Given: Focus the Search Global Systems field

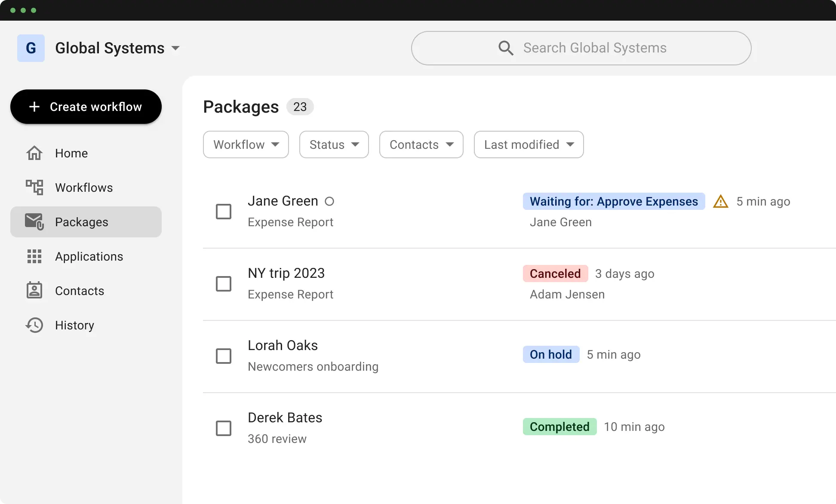Looking at the screenshot, I should click(594, 48).
